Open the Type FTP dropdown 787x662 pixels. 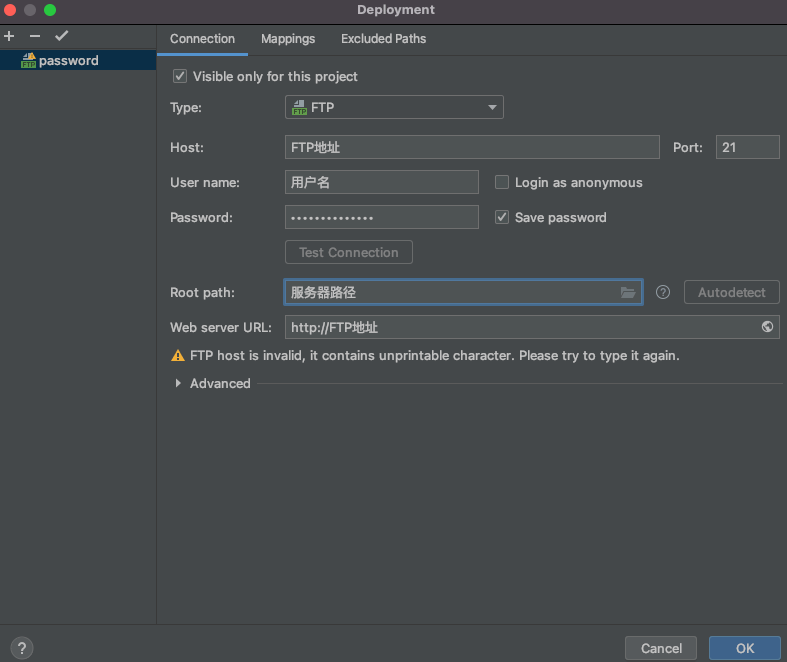click(x=394, y=107)
